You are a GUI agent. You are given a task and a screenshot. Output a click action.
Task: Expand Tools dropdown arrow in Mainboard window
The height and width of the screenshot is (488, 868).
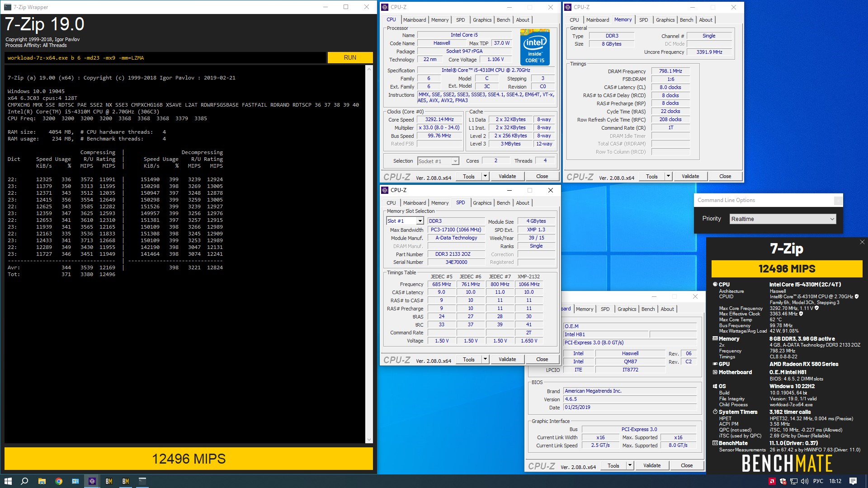coord(630,465)
